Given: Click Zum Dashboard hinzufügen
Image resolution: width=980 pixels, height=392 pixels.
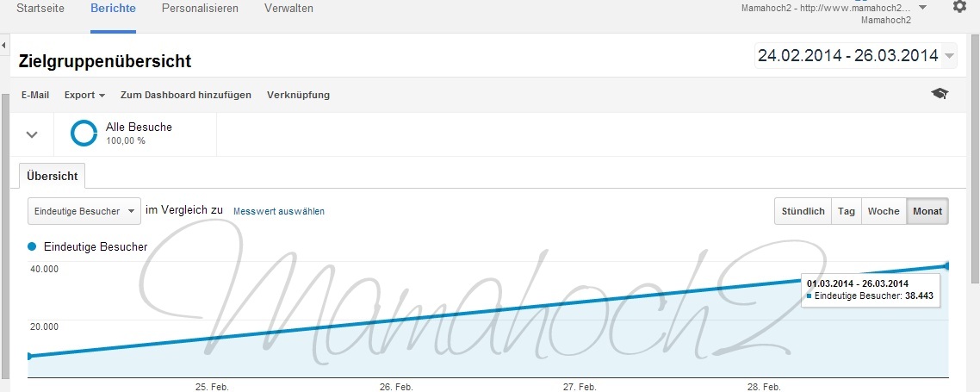Looking at the screenshot, I should pyautogui.click(x=186, y=95).
